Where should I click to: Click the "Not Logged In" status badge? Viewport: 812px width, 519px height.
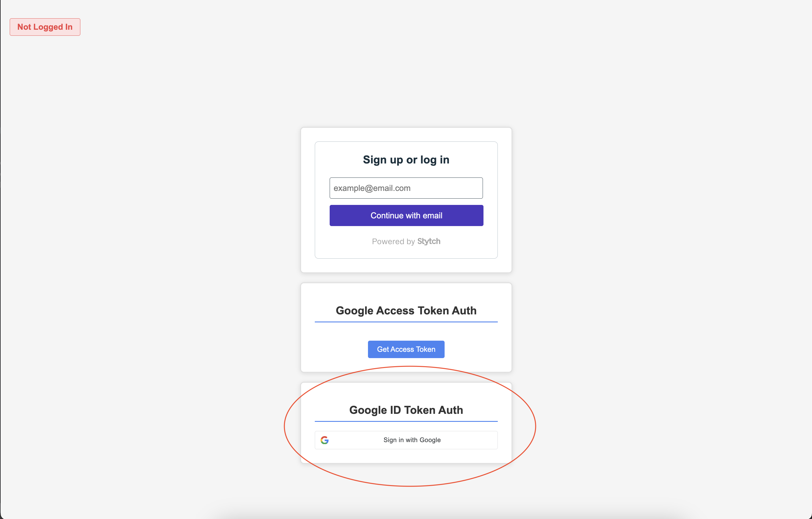pos(45,27)
